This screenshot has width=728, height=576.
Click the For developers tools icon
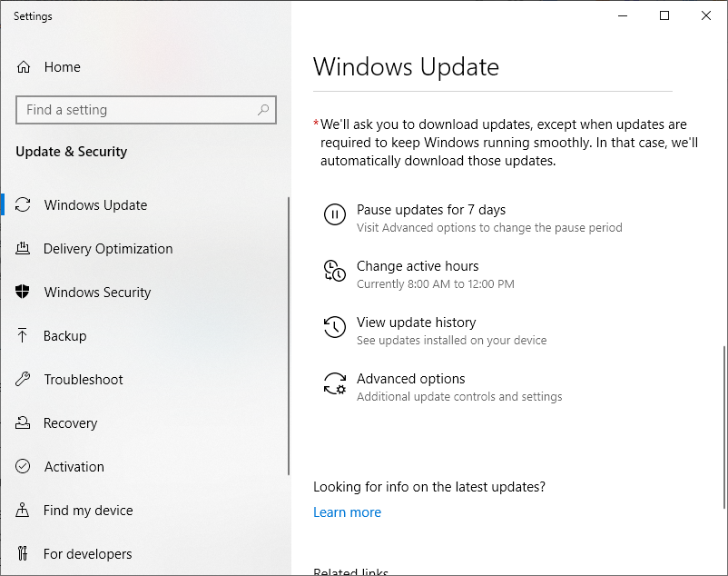[x=23, y=553]
